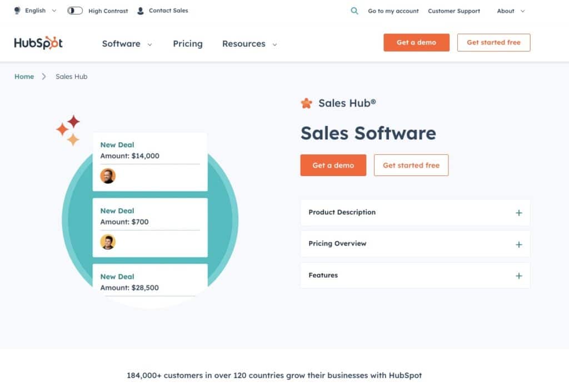The image size is (569, 392).
Task: Expand the Features section
Action: pyautogui.click(x=415, y=275)
